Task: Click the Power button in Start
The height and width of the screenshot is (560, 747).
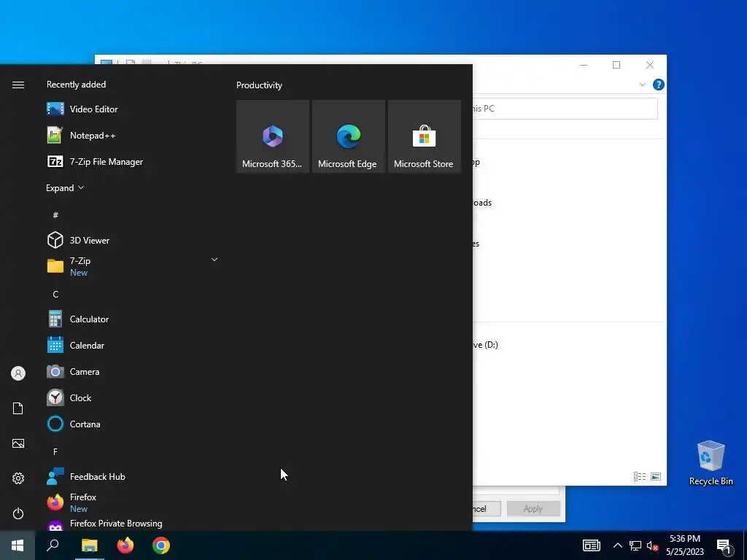Action: coord(18,513)
